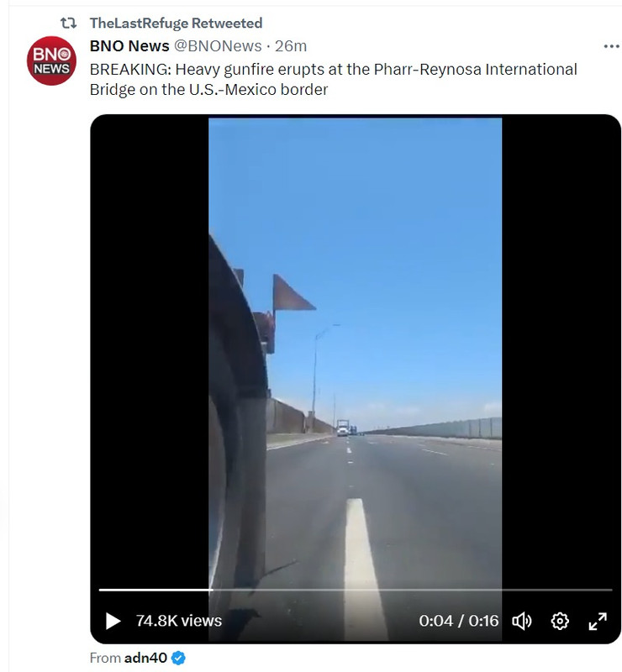This screenshot has height=672, width=622.
Task: Open the three-dot more options menu
Action: [611, 46]
